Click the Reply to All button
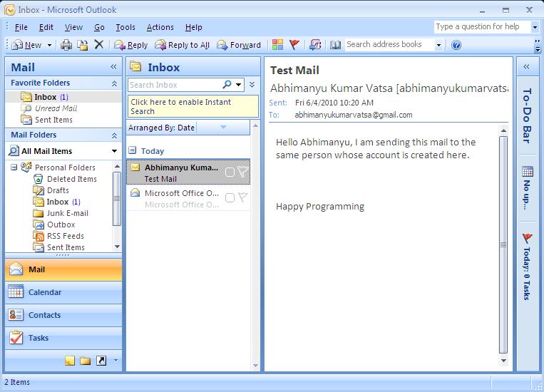The height and width of the screenshot is (392, 544). click(x=182, y=45)
